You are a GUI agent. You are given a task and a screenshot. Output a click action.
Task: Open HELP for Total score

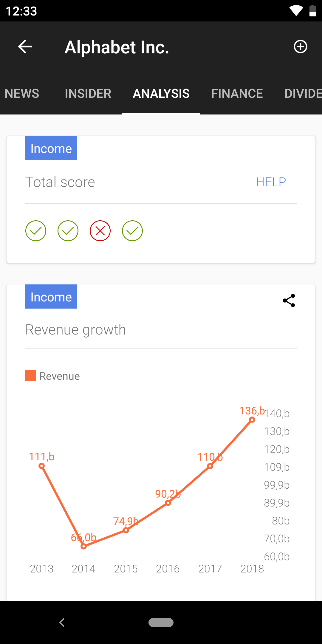click(x=271, y=182)
